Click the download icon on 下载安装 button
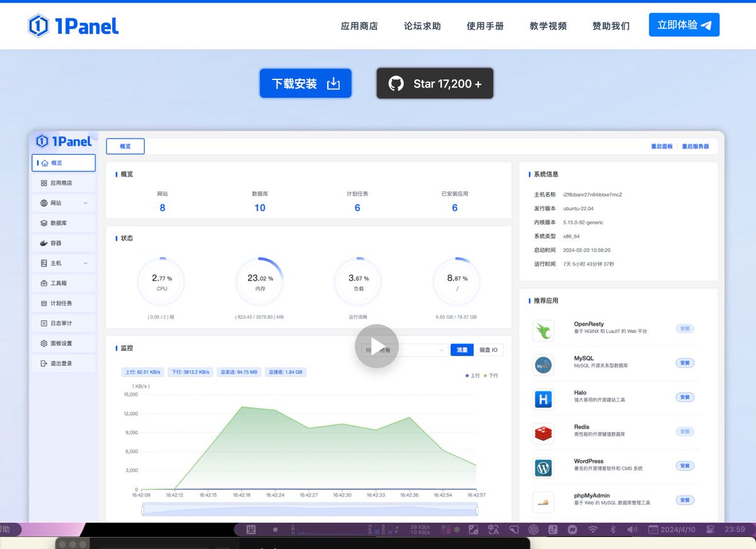Image resolution: width=756 pixels, height=549 pixels. point(333,84)
